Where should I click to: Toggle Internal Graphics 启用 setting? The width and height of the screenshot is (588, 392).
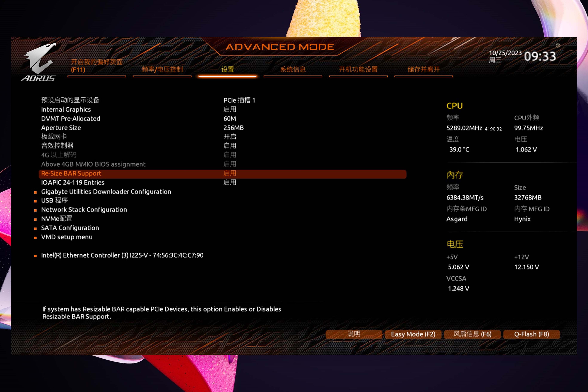point(230,109)
